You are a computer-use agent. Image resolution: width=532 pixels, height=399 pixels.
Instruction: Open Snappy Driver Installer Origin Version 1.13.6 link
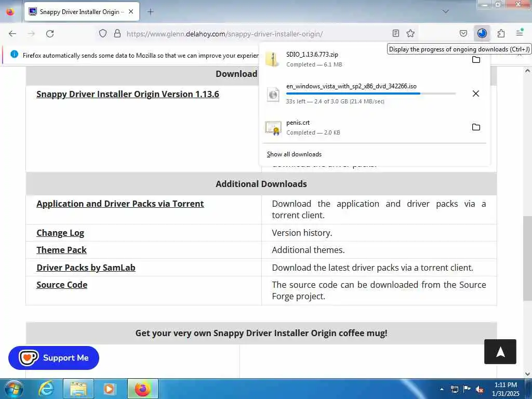pyautogui.click(x=128, y=94)
